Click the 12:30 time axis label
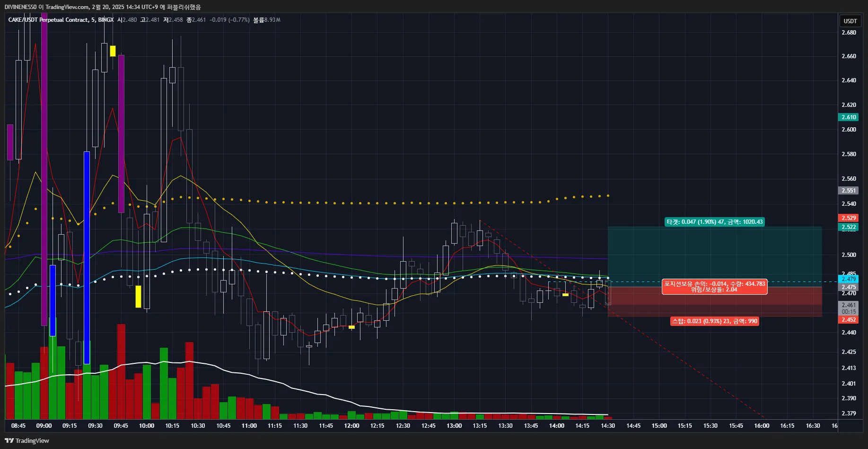The width and height of the screenshot is (868, 449). click(403, 426)
